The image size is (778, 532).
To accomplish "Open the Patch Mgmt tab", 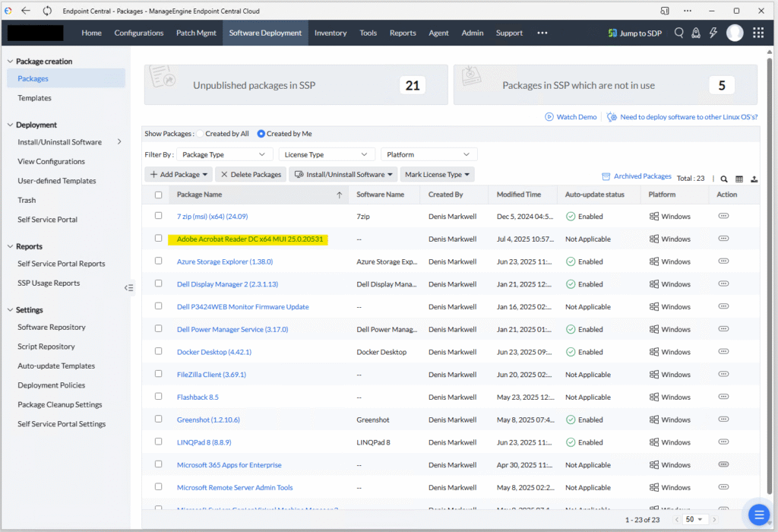I will [197, 33].
